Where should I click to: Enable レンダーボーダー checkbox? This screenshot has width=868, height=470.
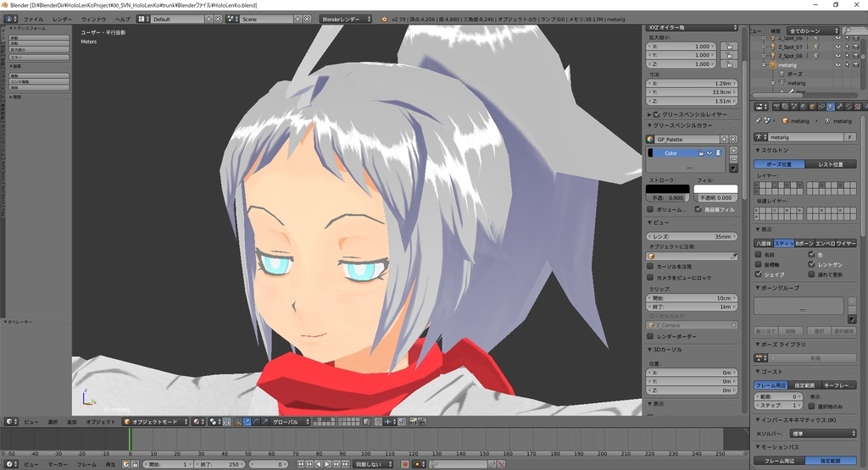coord(650,336)
